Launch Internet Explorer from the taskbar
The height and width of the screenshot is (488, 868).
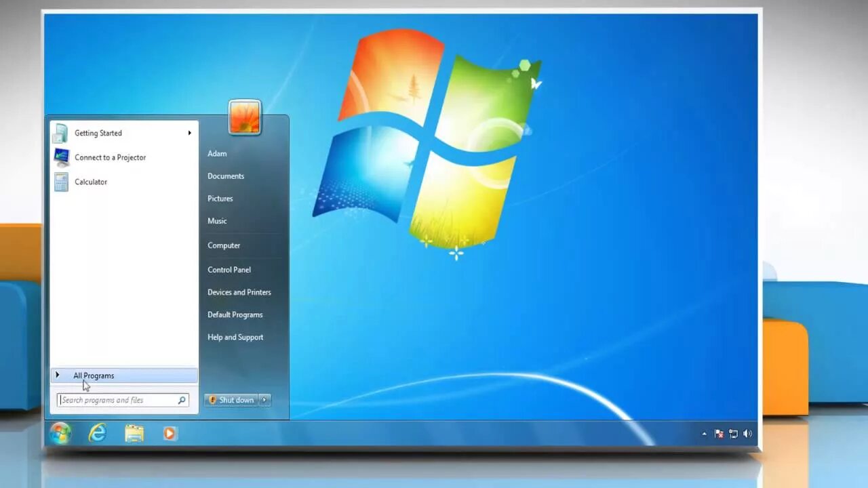tap(98, 433)
